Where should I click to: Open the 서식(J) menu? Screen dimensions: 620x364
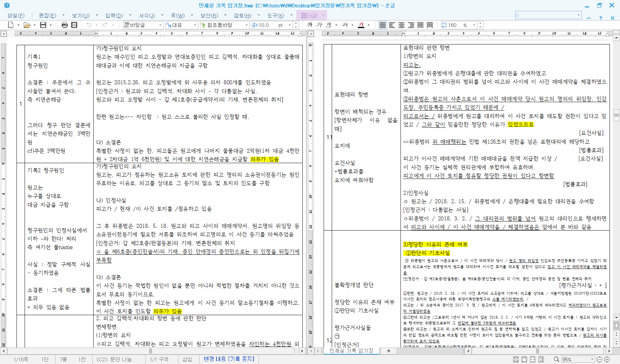point(147,16)
